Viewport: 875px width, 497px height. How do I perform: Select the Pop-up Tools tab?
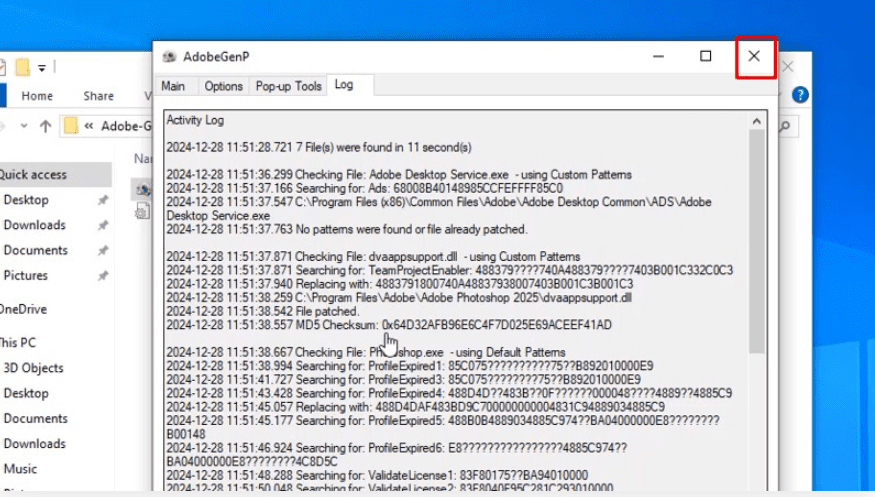288,86
